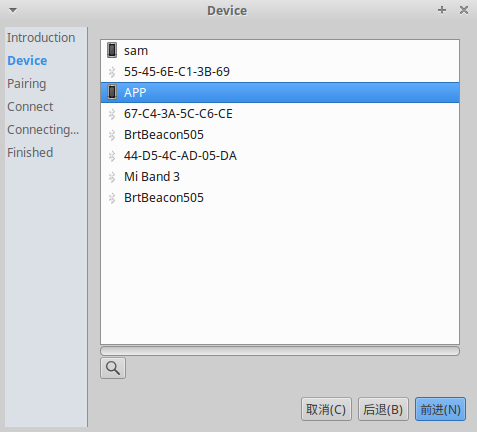Screen dimensions: 477x432
Task: Select the first BrtBeacon505 device
Action: point(280,135)
